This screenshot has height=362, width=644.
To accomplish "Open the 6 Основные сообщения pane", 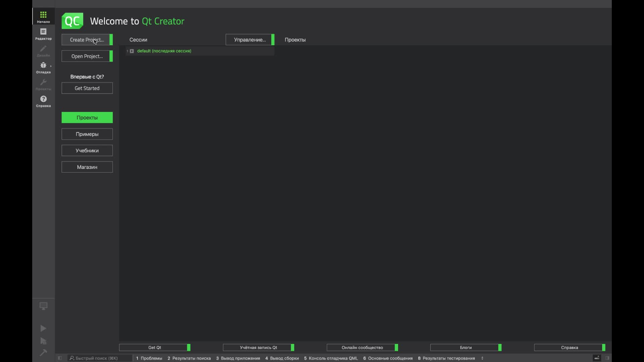I will 388,358.
